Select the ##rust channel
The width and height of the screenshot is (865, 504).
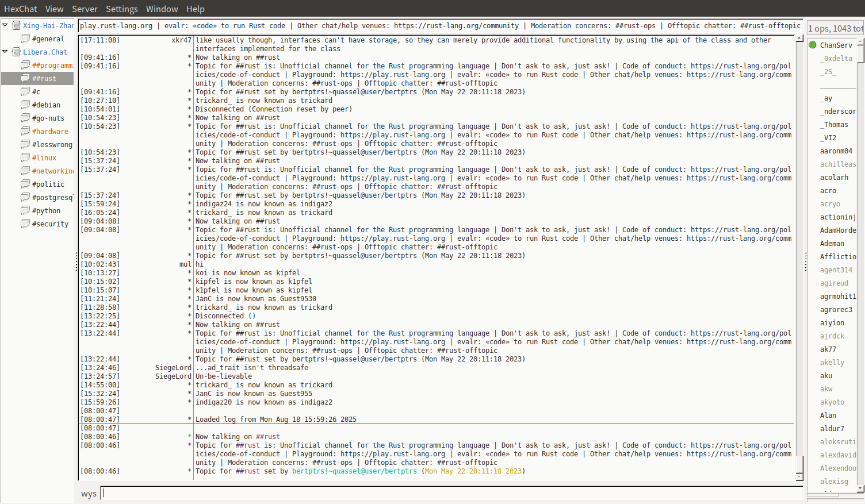44,79
